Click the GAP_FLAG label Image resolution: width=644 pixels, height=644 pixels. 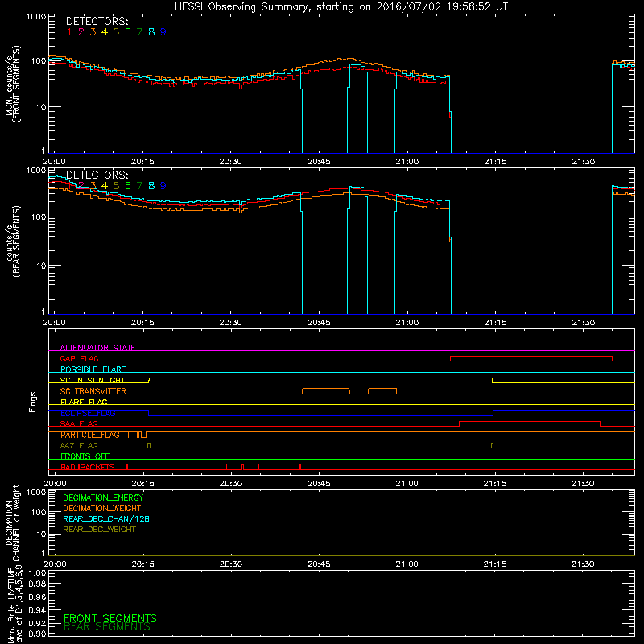point(79,358)
